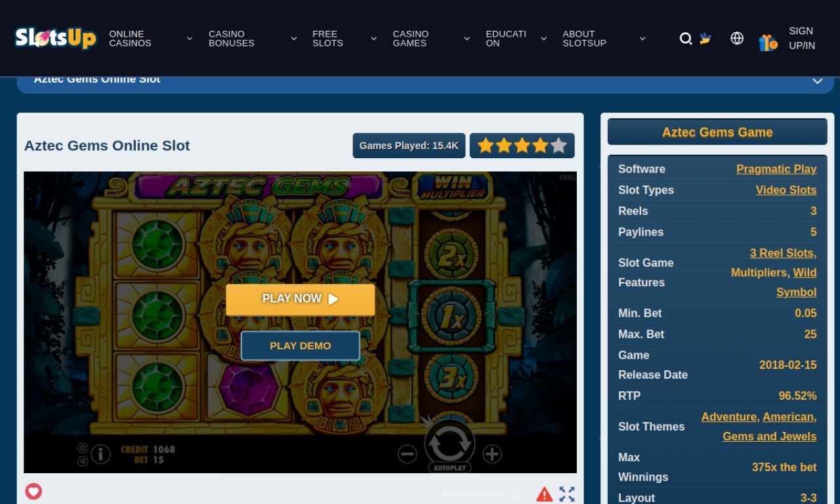Rate the slot three stars
The width and height of the screenshot is (840, 504).
522,145
